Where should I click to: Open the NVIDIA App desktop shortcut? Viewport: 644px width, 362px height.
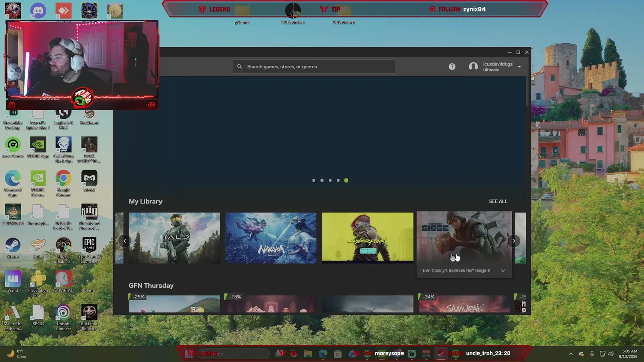coord(38,148)
